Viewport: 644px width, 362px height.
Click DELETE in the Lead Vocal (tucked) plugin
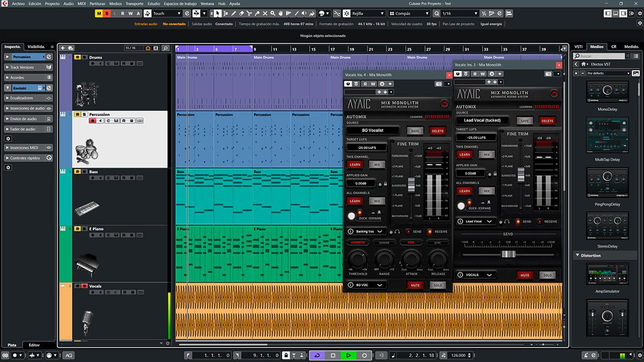tap(547, 121)
